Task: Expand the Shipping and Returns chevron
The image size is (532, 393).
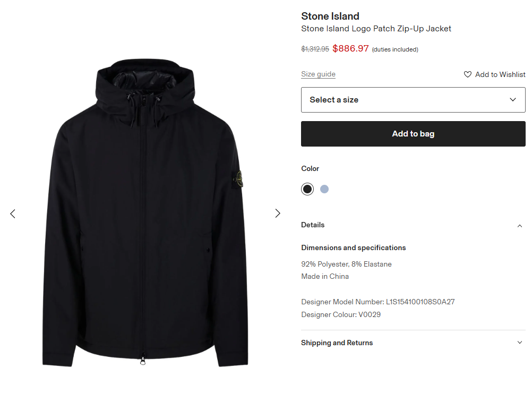Action: pyautogui.click(x=520, y=343)
